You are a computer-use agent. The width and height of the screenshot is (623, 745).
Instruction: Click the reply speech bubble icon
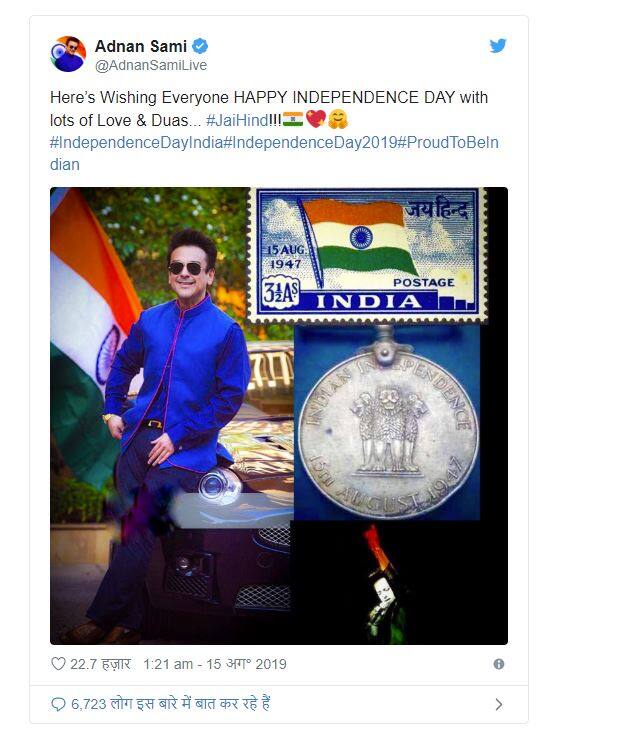(58, 704)
